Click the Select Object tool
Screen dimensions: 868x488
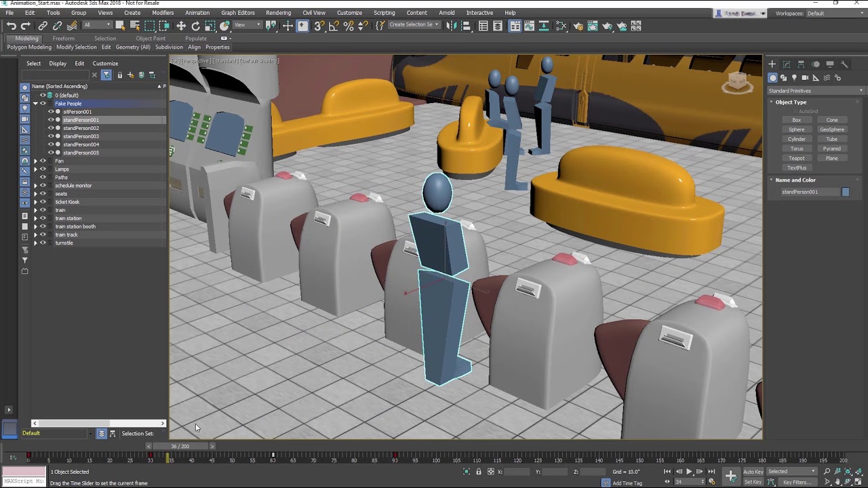tap(120, 26)
